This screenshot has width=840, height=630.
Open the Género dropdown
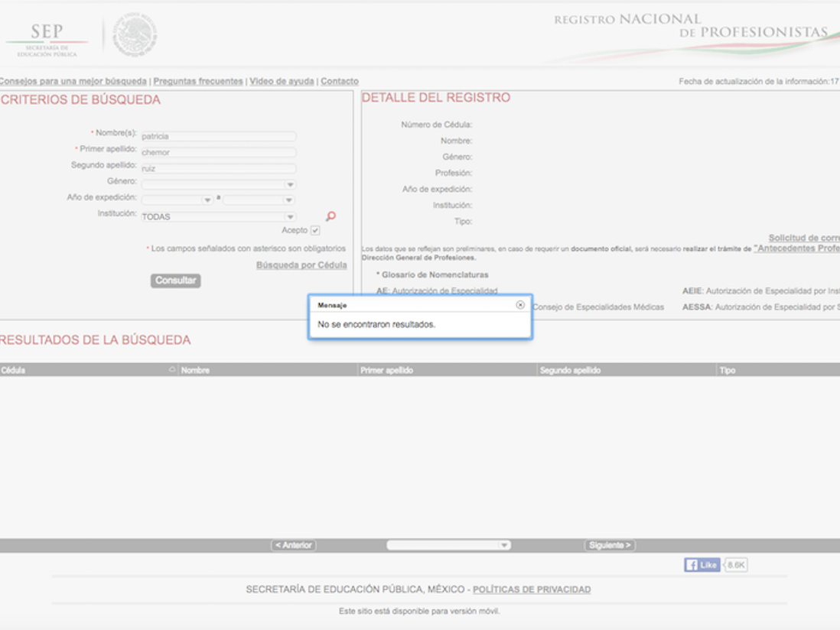219,184
